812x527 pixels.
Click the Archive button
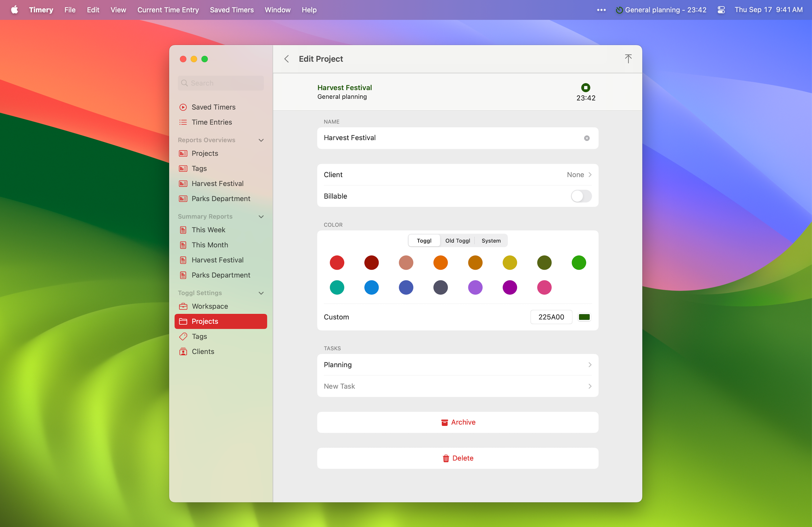458,422
